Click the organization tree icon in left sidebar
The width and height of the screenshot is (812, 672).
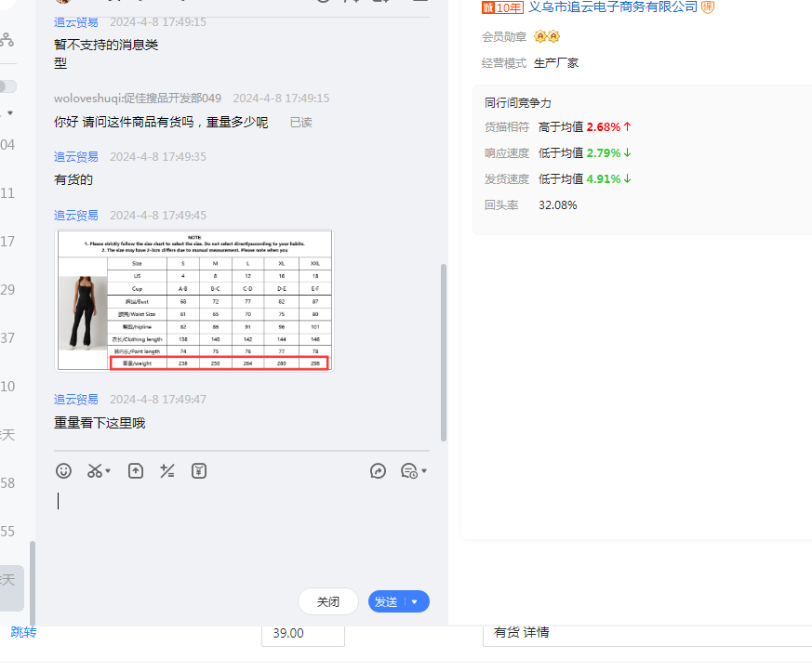(x=7, y=40)
